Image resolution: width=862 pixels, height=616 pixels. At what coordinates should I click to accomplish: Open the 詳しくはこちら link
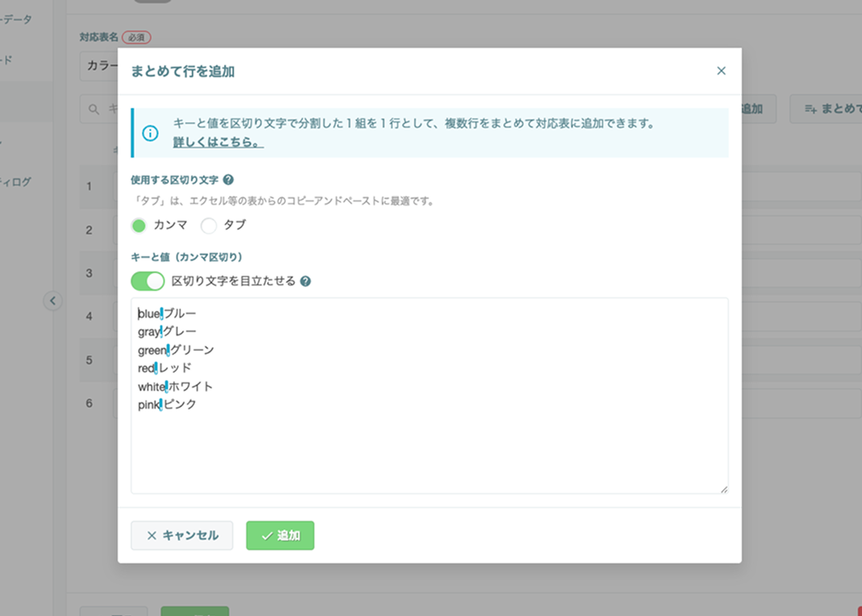219,142
